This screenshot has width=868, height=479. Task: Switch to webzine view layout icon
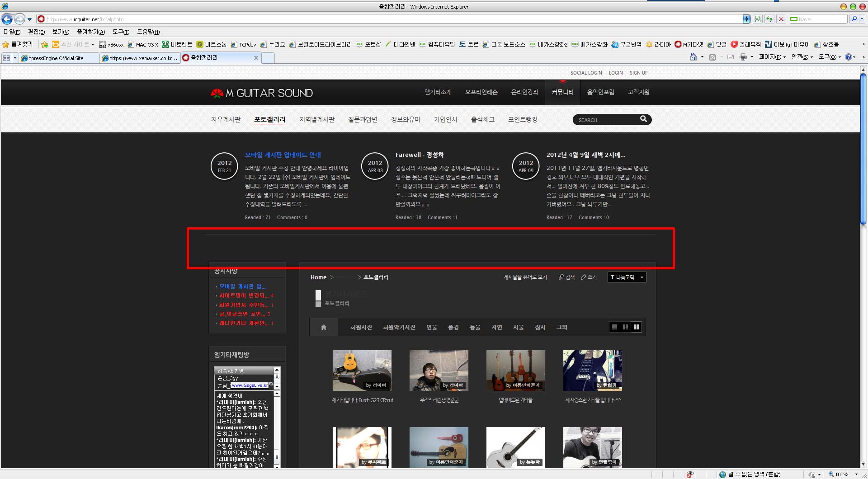point(625,327)
